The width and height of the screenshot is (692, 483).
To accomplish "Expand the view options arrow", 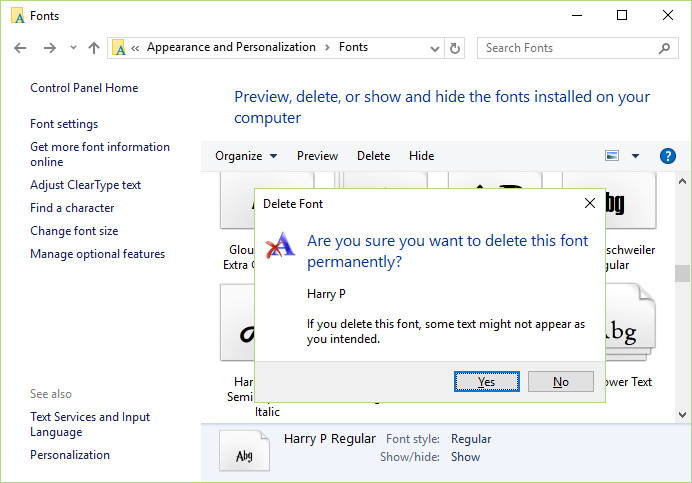I will (636, 156).
